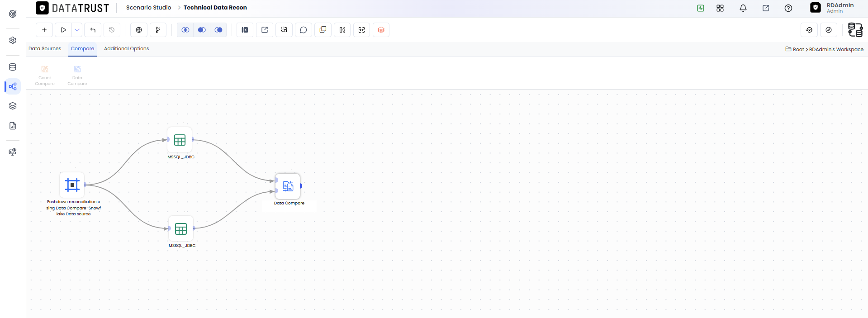This screenshot has height=318, width=868.
Task: Collapse panel with sidebar toggle icon
Action: click(x=245, y=30)
